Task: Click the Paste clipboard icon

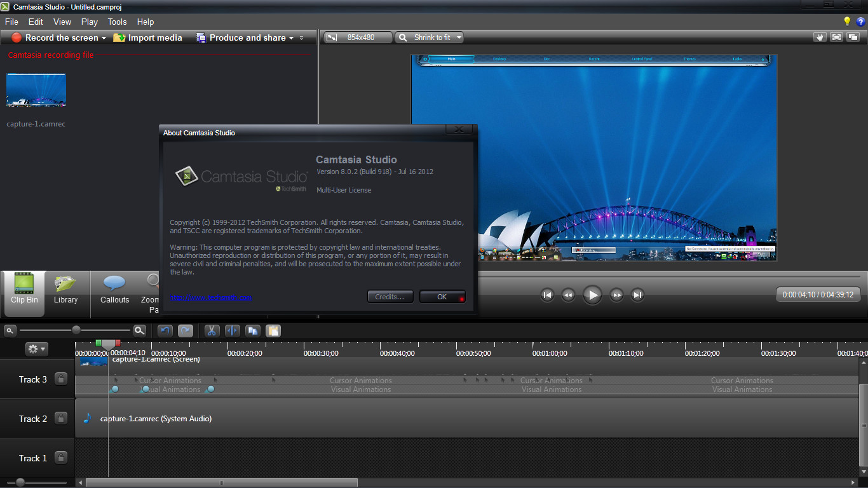Action: (x=273, y=330)
